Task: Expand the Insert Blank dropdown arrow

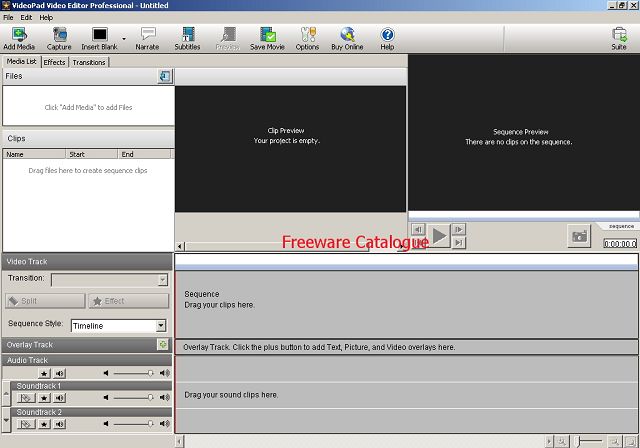Action: coord(124,39)
